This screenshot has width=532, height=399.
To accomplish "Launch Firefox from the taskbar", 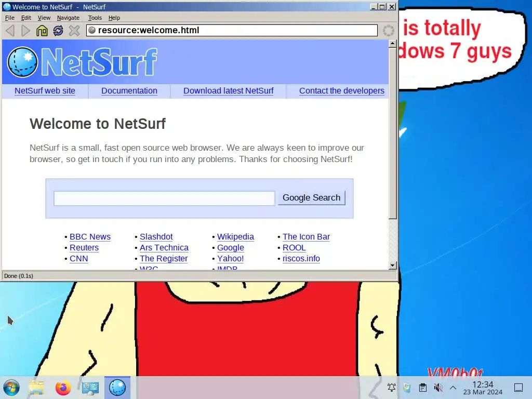I will (63, 388).
